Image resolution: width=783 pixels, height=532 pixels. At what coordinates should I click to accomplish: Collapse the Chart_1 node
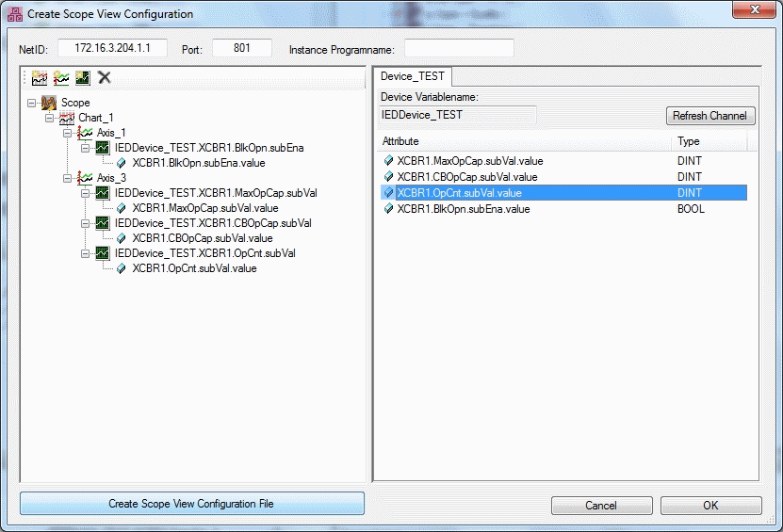49,119
